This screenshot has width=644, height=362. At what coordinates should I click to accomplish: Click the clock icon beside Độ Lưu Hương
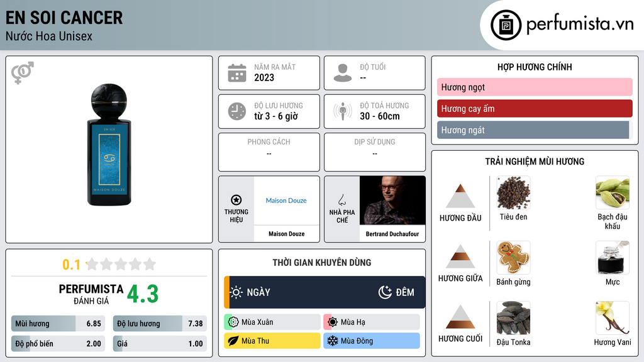click(x=237, y=111)
